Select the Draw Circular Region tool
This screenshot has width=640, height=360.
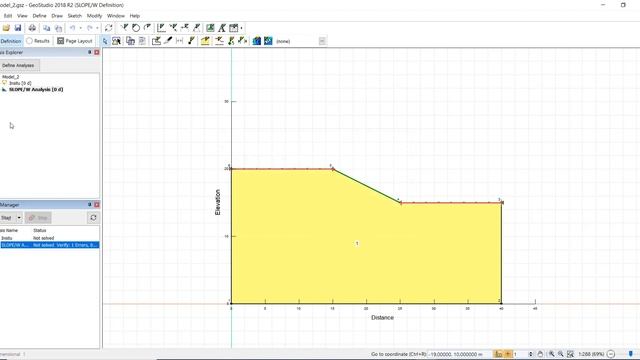click(136, 28)
